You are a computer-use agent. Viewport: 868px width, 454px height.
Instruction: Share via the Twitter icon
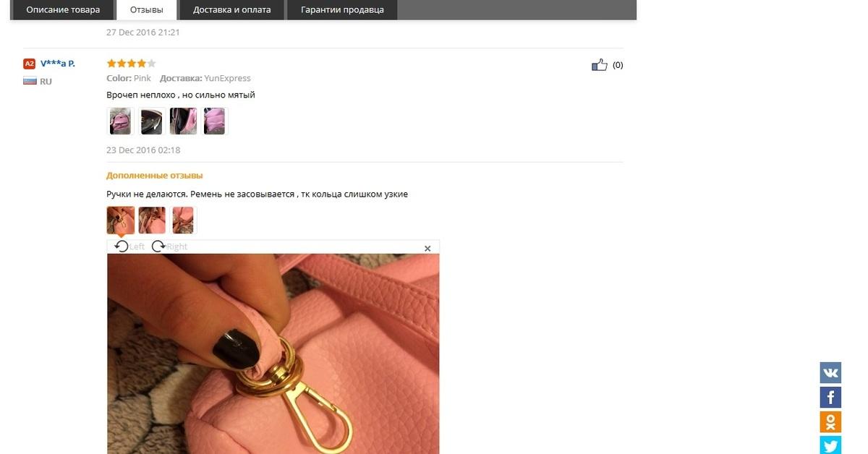pyautogui.click(x=830, y=445)
